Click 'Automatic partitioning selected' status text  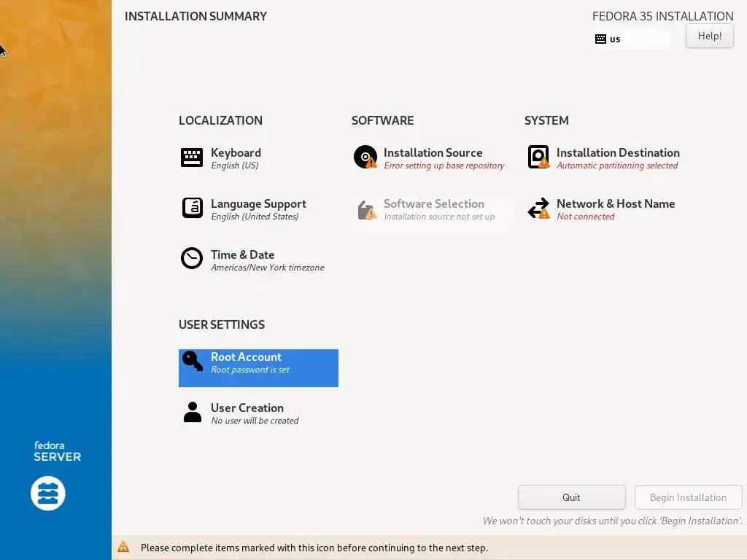(617, 166)
